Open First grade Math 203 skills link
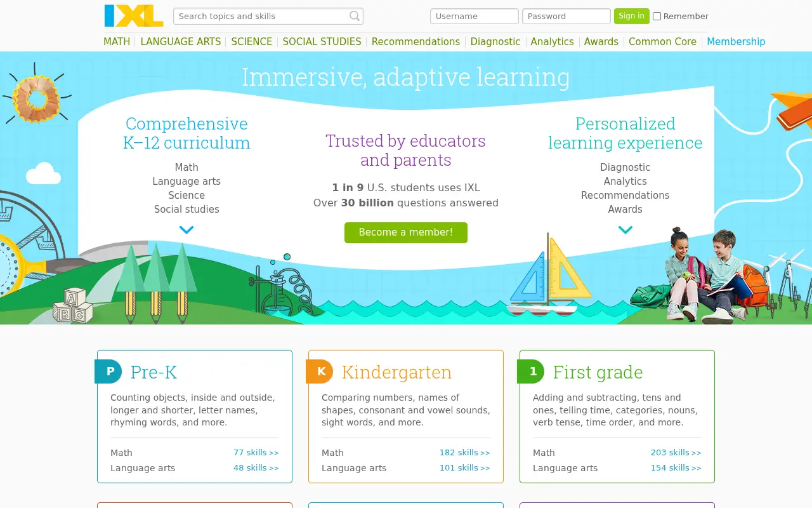This screenshot has height=508, width=812. click(x=676, y=453)
